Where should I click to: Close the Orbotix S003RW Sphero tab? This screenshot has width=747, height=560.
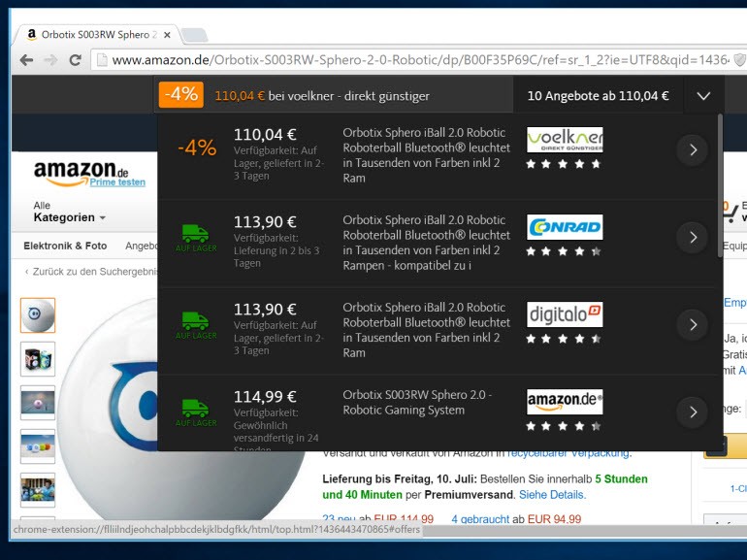click(x=167, y=35)
